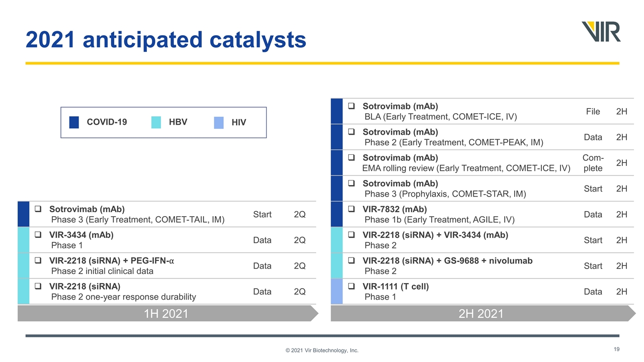Click the slide page number 19
This screenshot has width=644, height=362.
(616, 349)
